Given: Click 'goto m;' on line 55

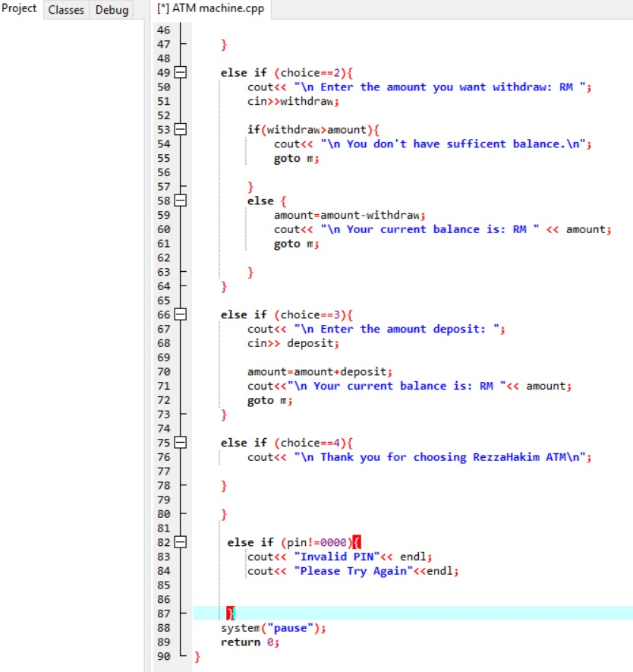Looking at the screenshot, I should pos(296,158).
